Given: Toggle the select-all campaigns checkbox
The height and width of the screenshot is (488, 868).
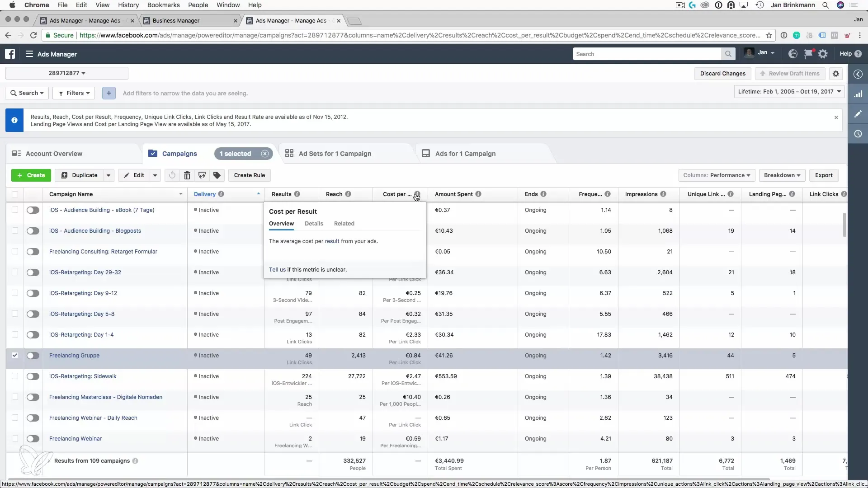Looking at the screenshot, I should [15, 194].
